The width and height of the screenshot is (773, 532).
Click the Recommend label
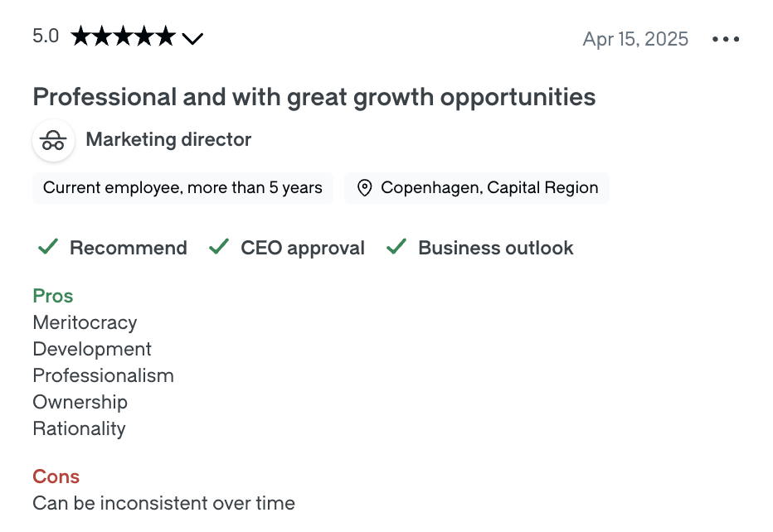(x=129, y=248)
